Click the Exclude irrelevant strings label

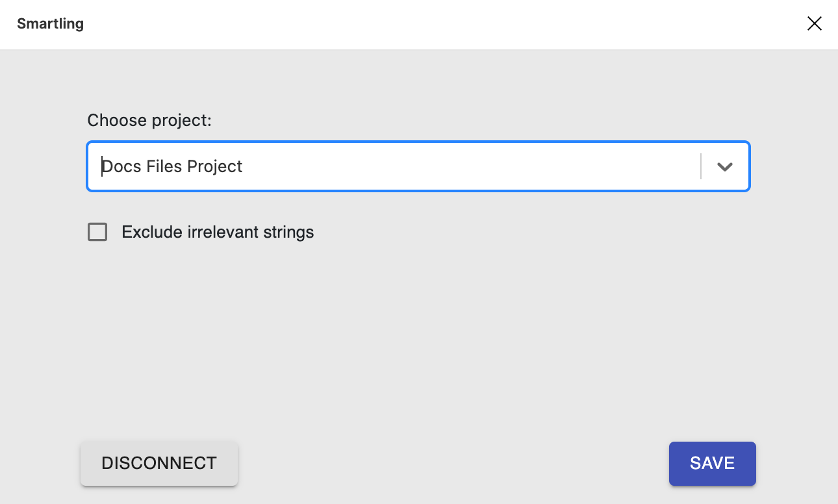click(218, 232)
